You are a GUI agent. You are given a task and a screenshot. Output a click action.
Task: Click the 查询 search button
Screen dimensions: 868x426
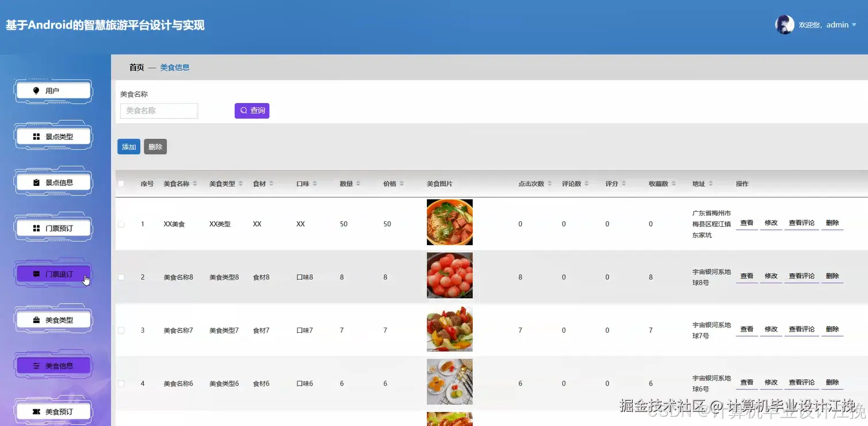[252, 111]
